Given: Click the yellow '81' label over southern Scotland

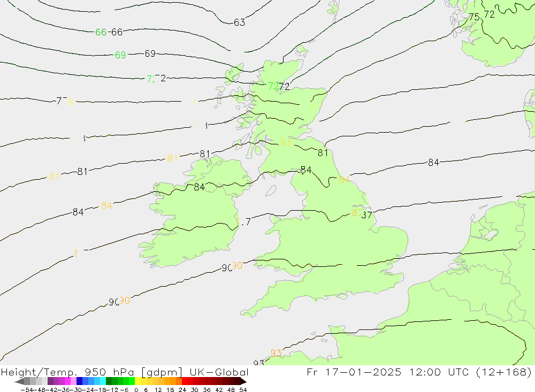Looking at the screenshot, I should (x=285, y=143).
